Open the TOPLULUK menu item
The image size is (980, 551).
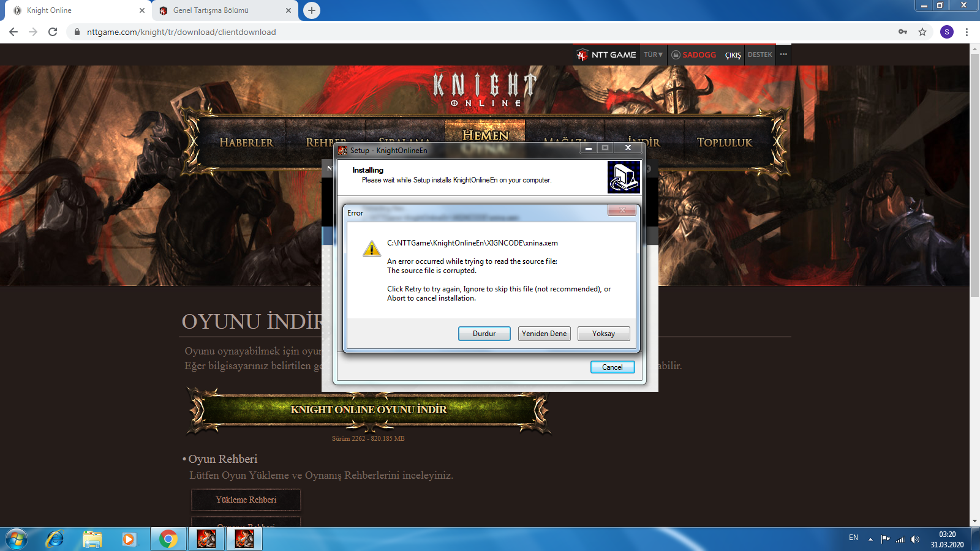(725, 142)
